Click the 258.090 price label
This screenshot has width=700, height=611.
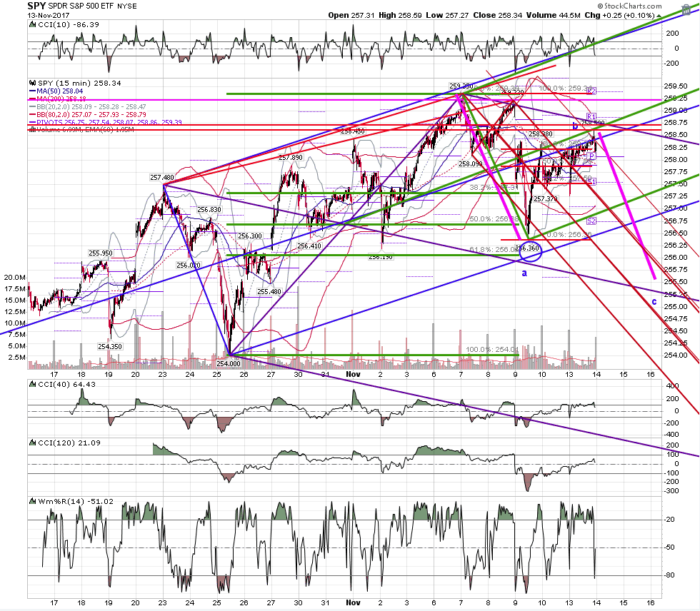point(471,163)
